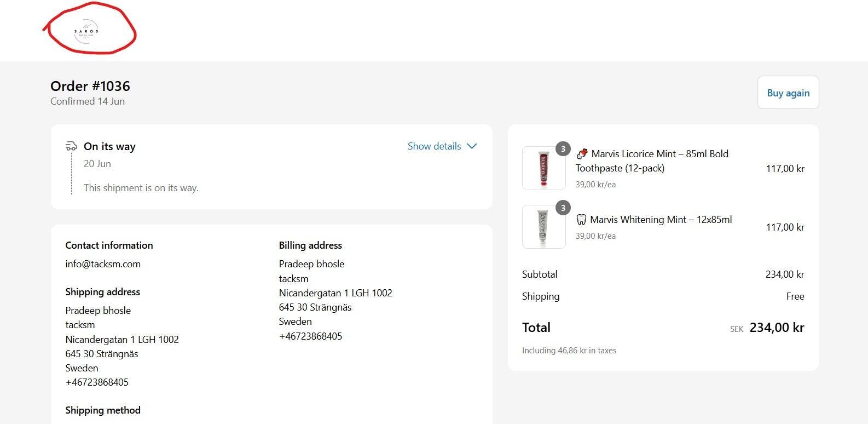The width and height of the screenshot is (868, 424).
Task: Click the Confirmed 14 Jun text
Action: [88, 101]
